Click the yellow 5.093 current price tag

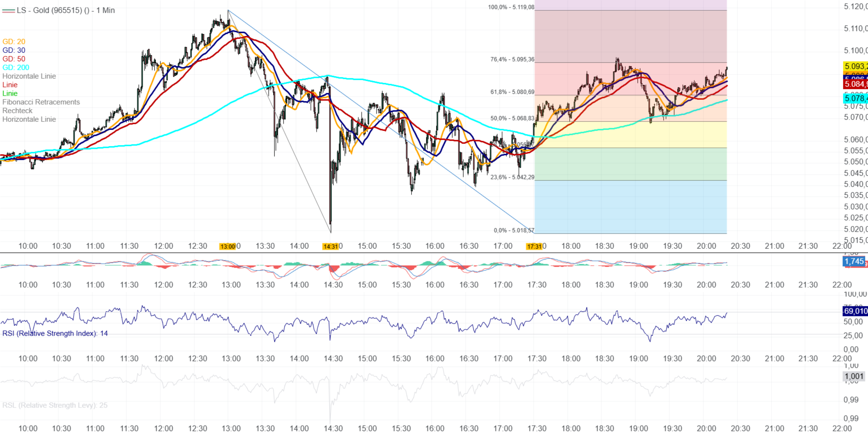[x=855, y=66]
